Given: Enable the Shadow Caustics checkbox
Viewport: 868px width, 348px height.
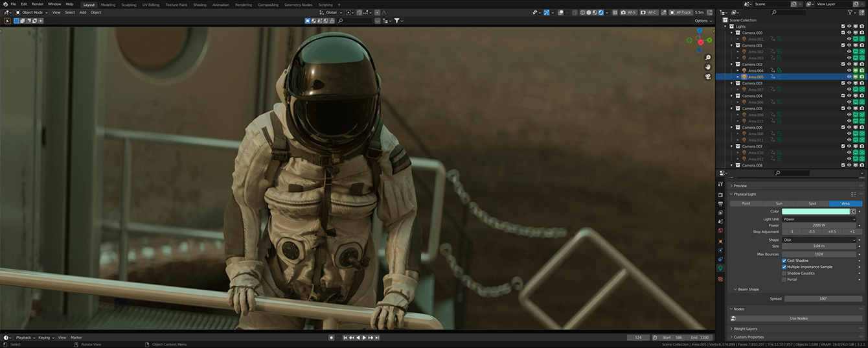Looking at the screenshot, I should [784, 273].
